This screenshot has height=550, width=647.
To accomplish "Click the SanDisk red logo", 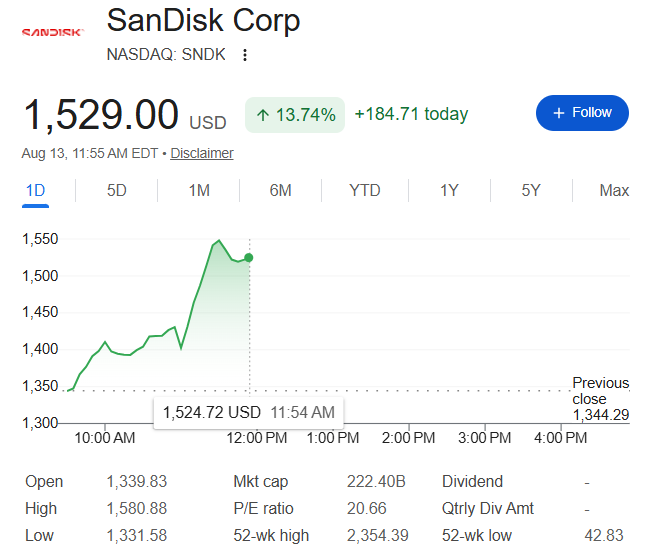I will 53,32.
